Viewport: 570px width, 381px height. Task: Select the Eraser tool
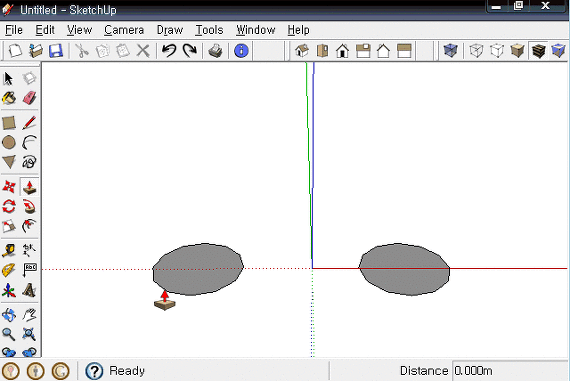29,98
